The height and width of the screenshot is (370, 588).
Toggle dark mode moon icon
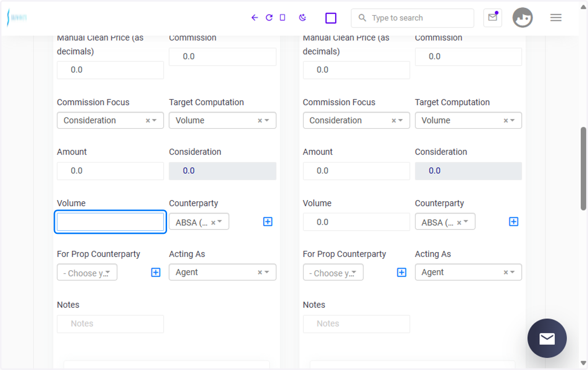coord(302,18)
